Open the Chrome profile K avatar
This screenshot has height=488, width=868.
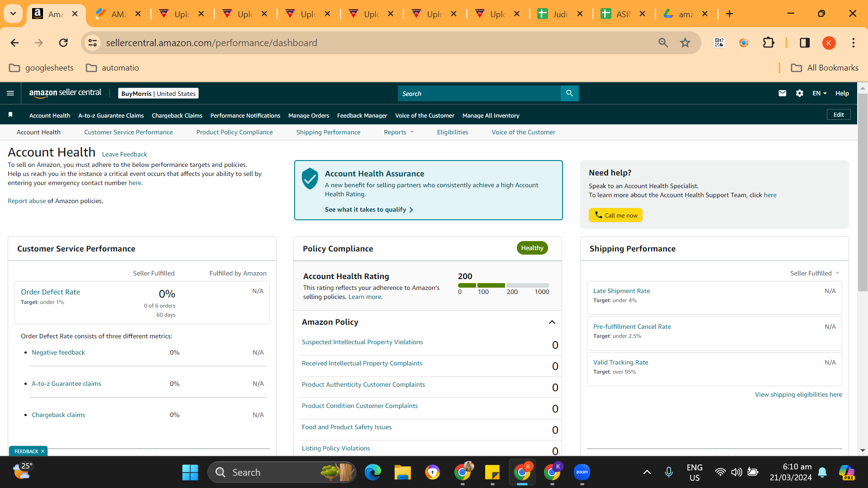pos(829,43)
